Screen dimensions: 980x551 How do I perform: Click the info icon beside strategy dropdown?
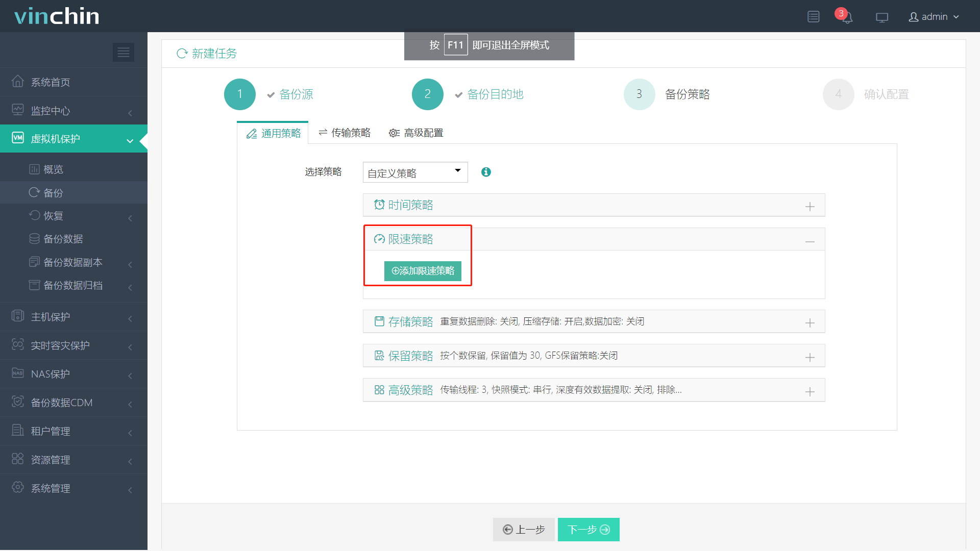(486, 172)
